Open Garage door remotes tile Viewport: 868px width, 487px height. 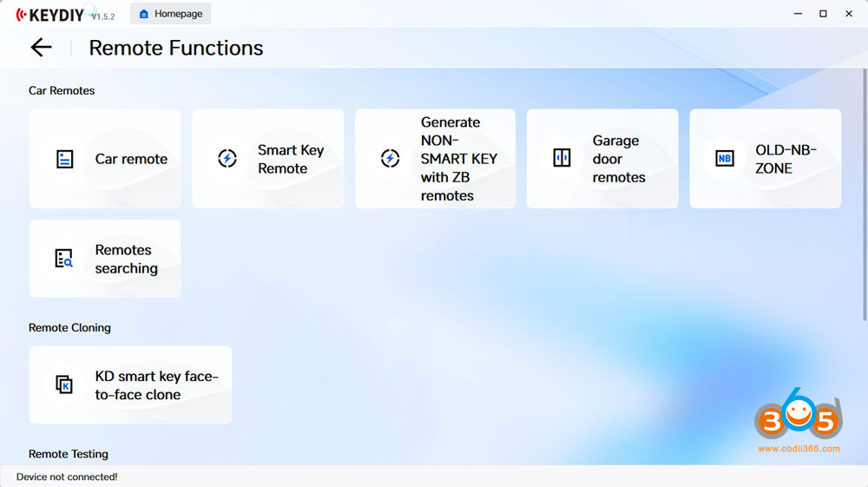point(618,159)
